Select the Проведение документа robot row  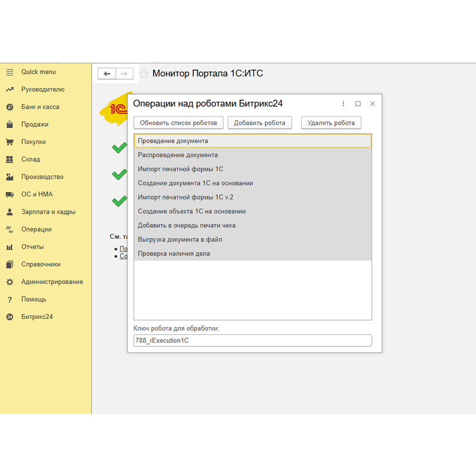tap(252, 141)
